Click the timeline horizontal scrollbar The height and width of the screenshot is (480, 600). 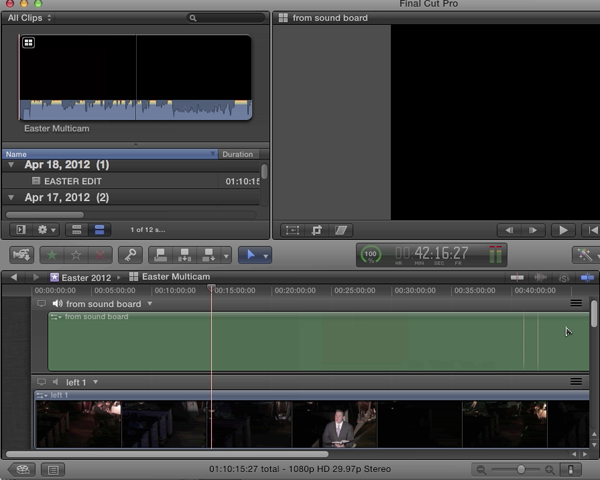(167, 454)
